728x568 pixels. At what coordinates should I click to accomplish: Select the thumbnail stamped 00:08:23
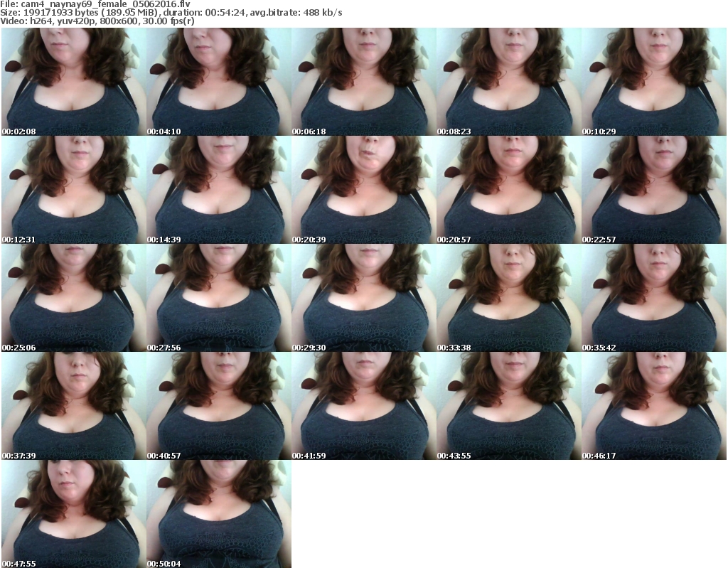(x=509, y=82)
